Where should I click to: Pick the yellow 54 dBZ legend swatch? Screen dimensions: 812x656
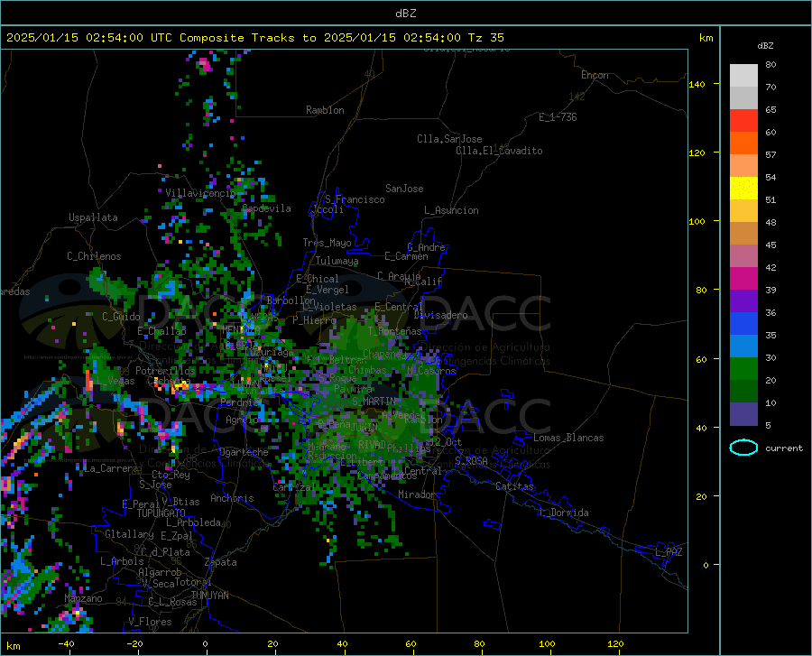click(x=743, y=189)
